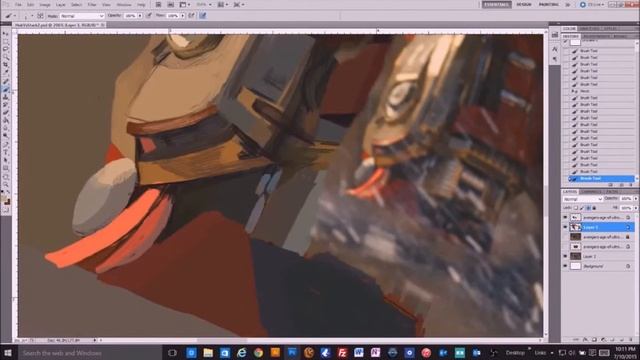The width and height of the screenshot is (640, 360).
Task: Open the Layer menu
Action: 60,4
